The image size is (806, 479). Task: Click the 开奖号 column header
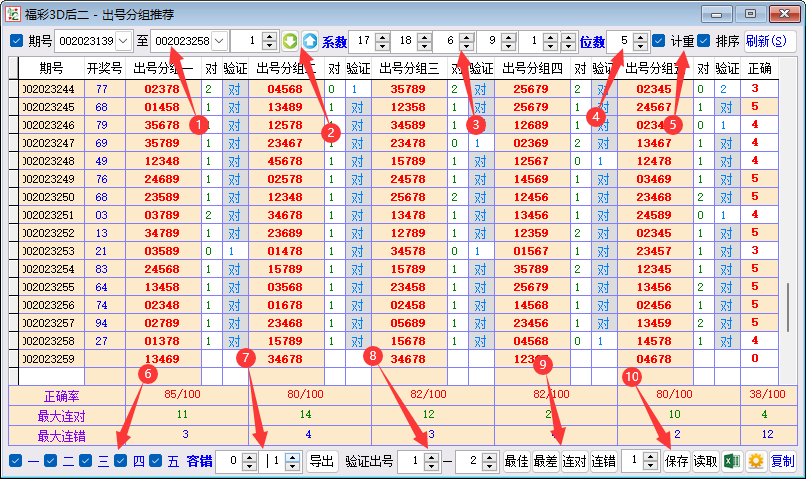click(103, 68)
